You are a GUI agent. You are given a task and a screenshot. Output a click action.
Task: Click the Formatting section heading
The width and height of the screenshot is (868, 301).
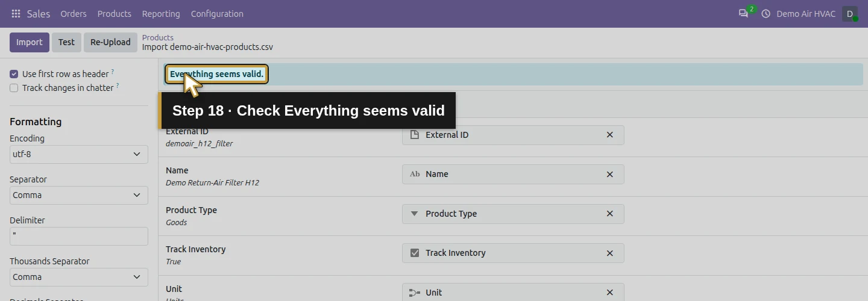[x=36, y=122]
